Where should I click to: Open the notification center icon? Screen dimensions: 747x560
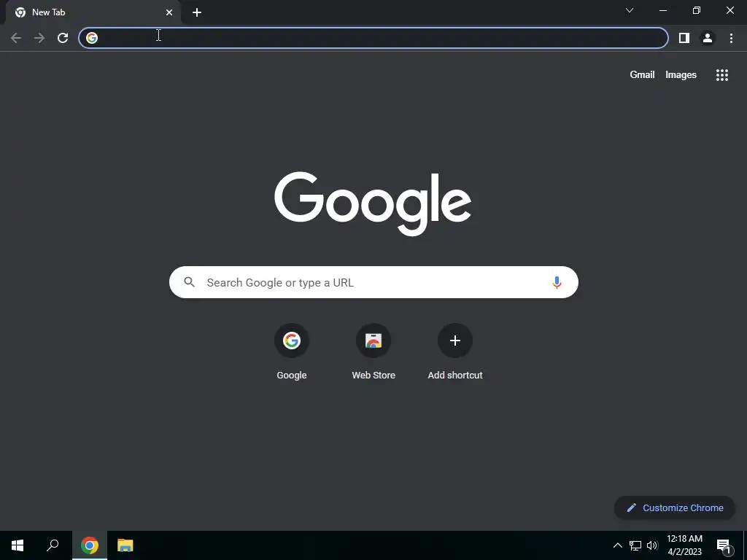[724, 545]
